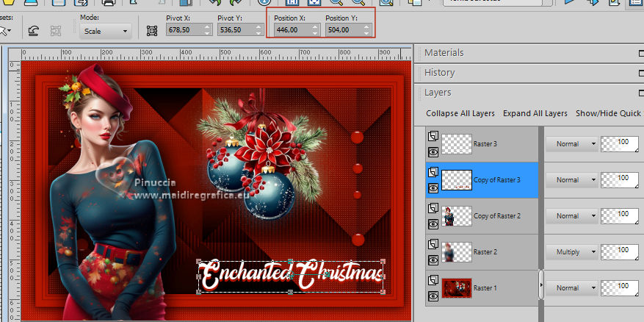Select the Raster 3 layer thumbnail
644x322 pixels.
(x=457, y=144)
